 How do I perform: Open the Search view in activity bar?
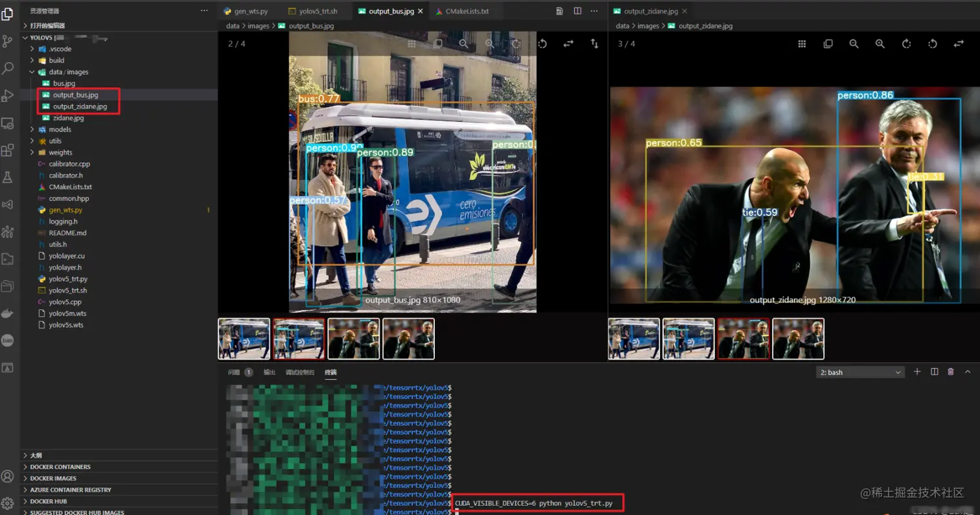8,68
